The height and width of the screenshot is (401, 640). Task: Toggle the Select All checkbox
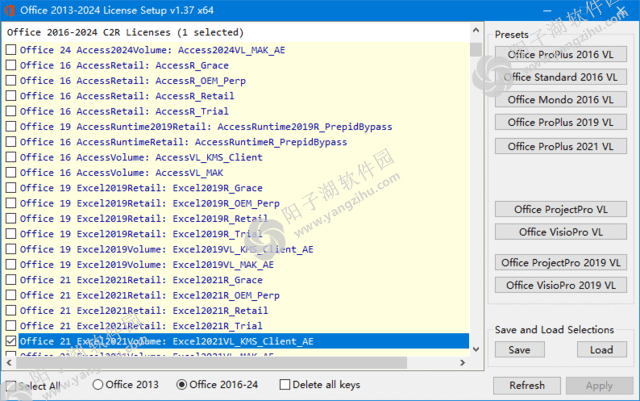pos(11,386)
